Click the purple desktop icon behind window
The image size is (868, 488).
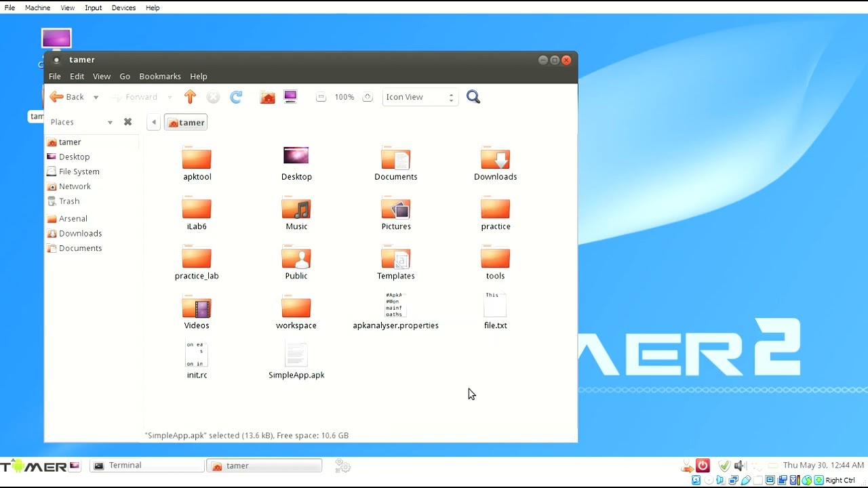pos(56,38)
